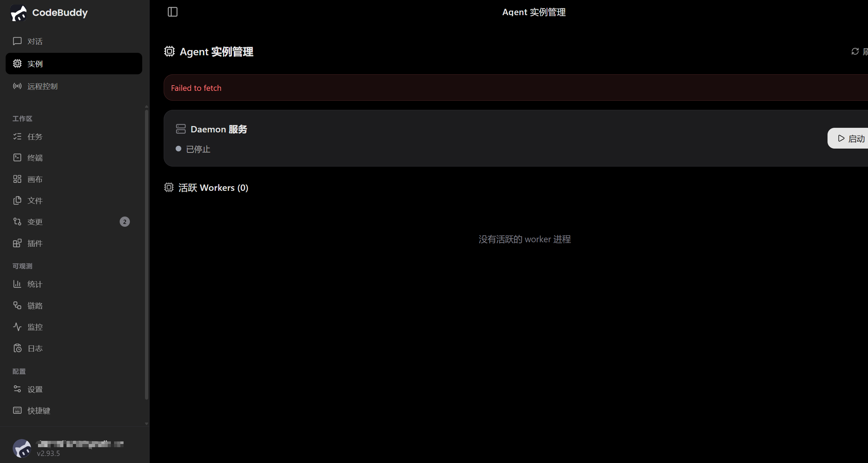This screenshot has height=463, width=868.
Task: Click the 变更 git changes icon
Action: click(17, 221)
